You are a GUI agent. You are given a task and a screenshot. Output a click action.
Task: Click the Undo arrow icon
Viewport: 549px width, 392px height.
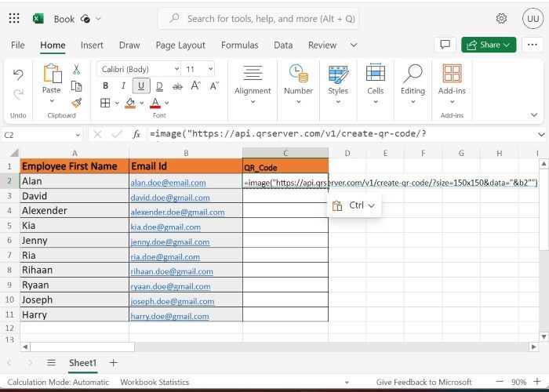click(18, 74)
